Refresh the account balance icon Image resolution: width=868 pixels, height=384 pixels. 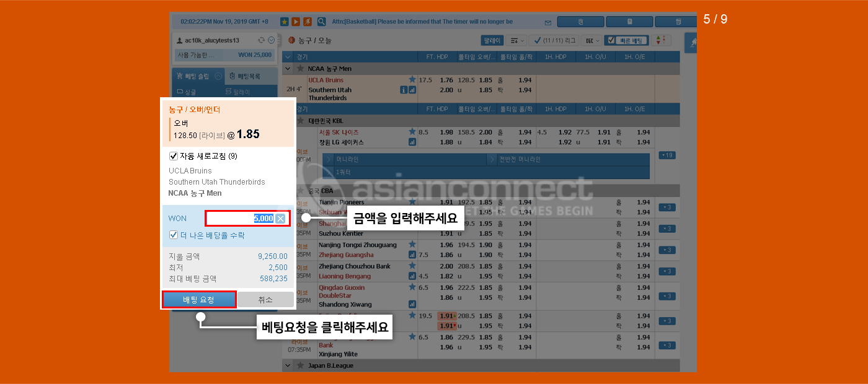point(262,40)
